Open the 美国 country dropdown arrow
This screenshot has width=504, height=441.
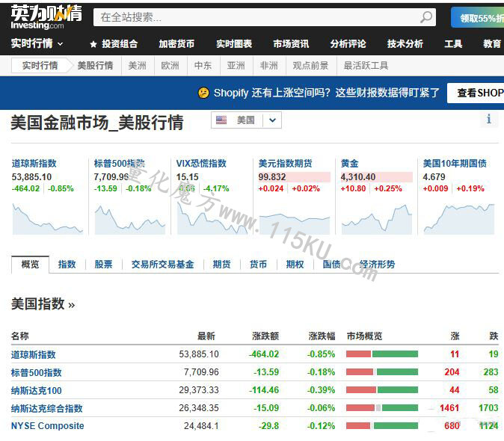(272, 120)
